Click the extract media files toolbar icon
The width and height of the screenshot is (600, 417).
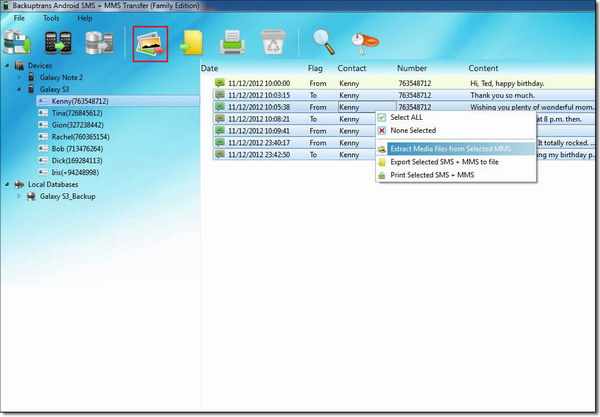[x=150, y=44]
